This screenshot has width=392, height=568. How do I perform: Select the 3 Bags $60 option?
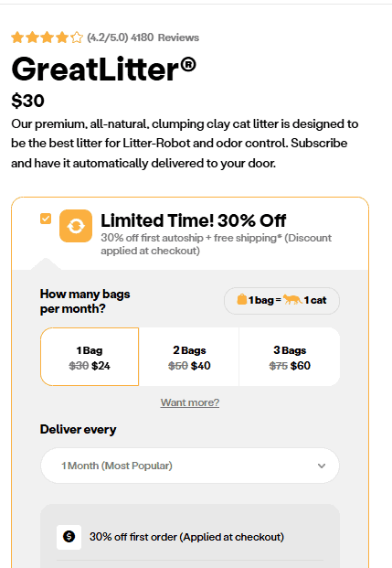[x=290, y=357]
